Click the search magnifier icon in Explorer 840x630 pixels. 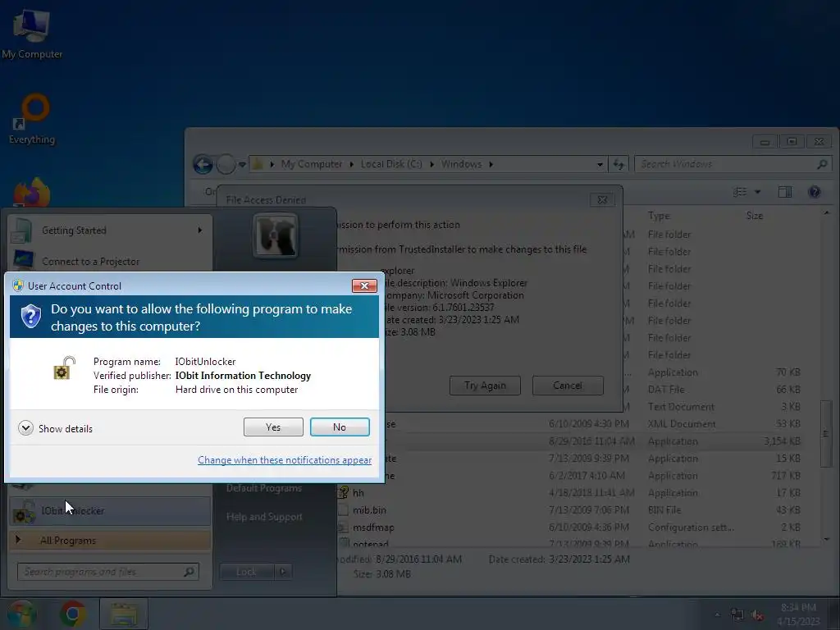pyautogui.click(x=822, y=164)
